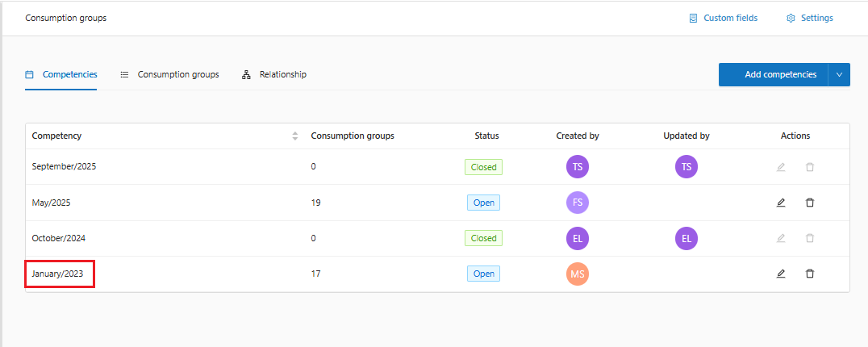Click the TS avatar under Created by
The width and height of the screenshot is (868, 347).
[578, 167]
